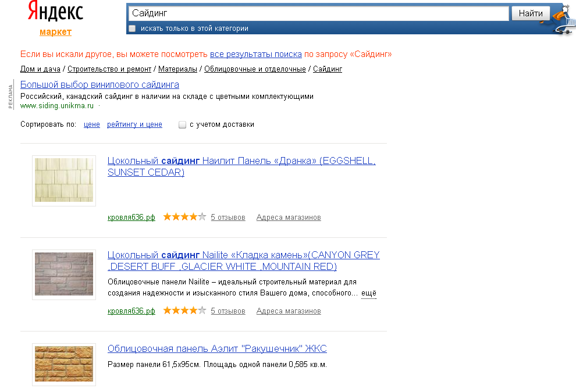Sort results by 'цене'
Screen dimensions: 576x392
tap(92, 124)
